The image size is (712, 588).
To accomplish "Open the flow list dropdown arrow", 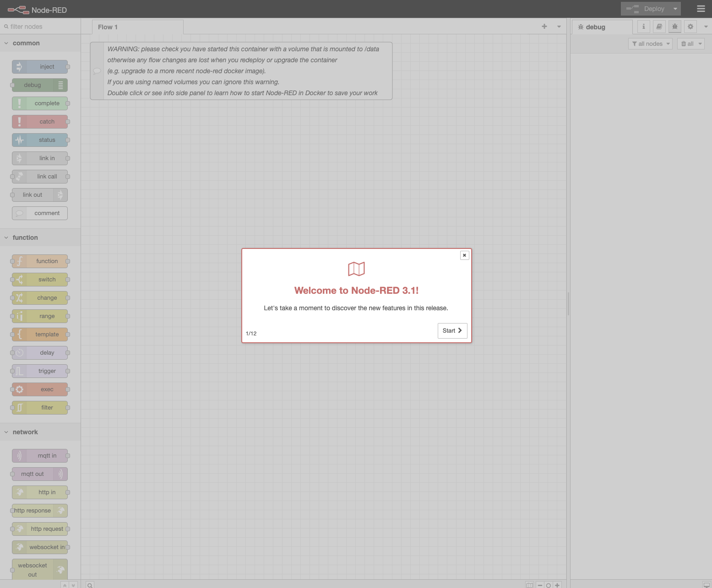I will tap(559, 27).
